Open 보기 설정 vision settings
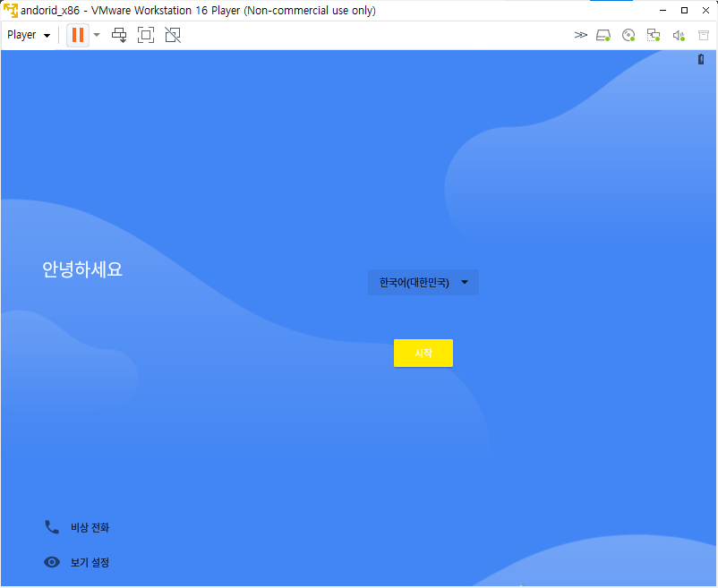 click(76, 562)
